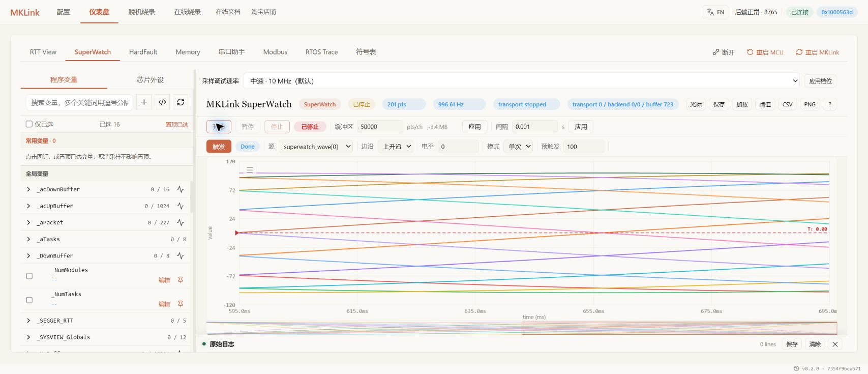Switch to the 芯片外设 tab

point(150,80)
